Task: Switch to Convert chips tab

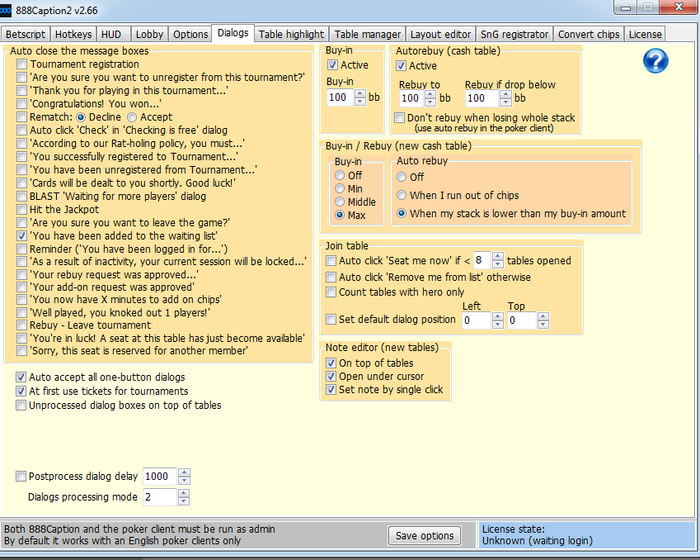Action: [x=589, y=34]
